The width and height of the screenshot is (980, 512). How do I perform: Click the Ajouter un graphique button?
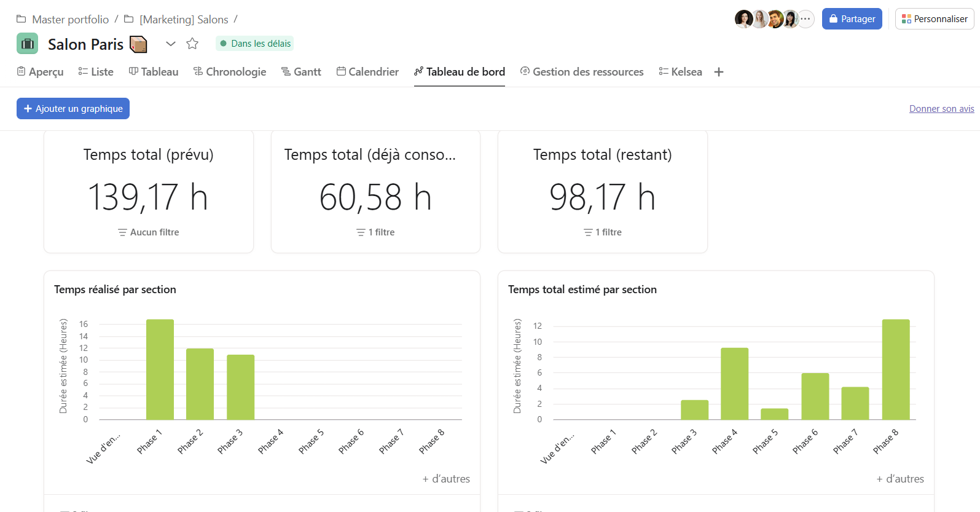pos(73,109)
